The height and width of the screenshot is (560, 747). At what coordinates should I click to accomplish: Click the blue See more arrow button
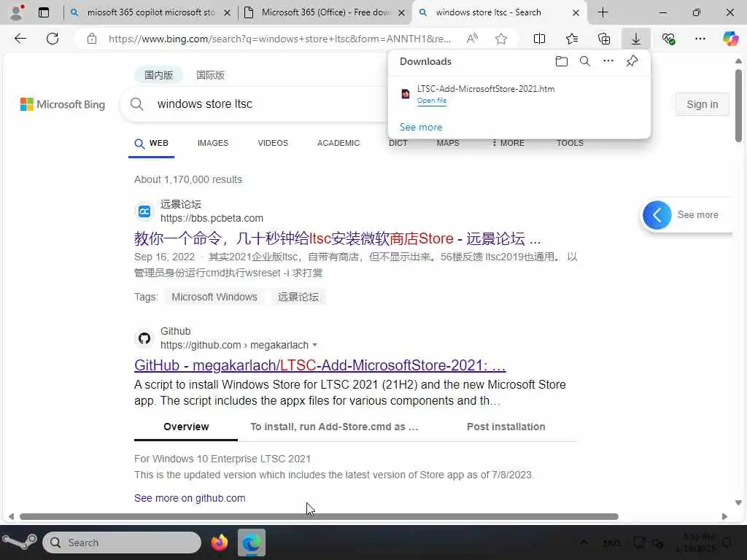click(657, 215)
